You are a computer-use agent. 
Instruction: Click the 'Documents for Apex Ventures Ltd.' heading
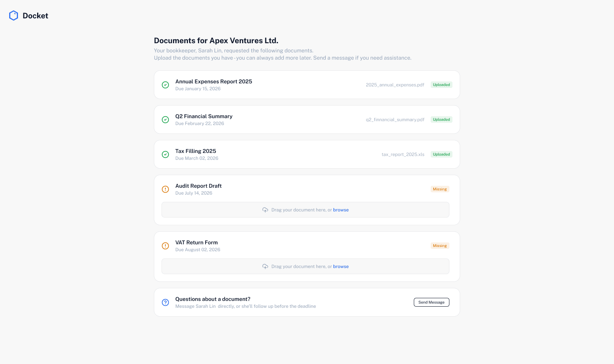(x=216, y=41)
